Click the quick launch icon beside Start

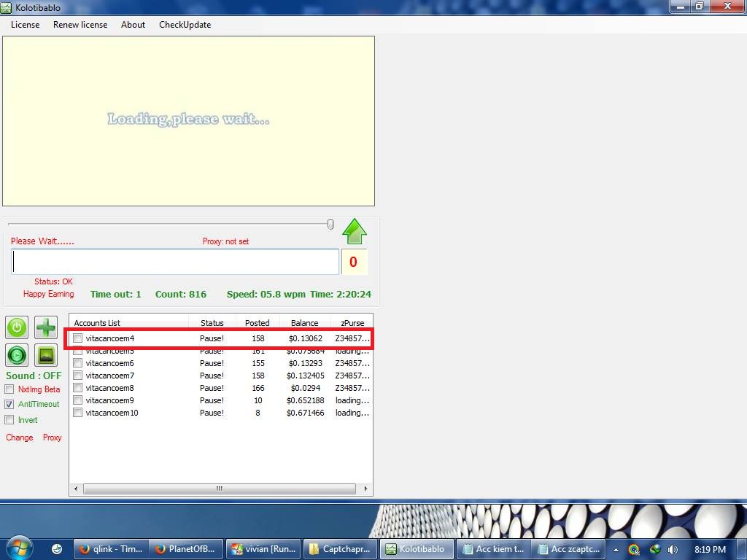click(x=57, y=549)
